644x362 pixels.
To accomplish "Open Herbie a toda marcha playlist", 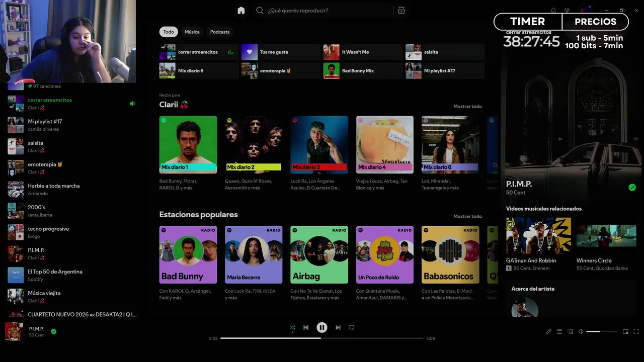I will 72,190.
